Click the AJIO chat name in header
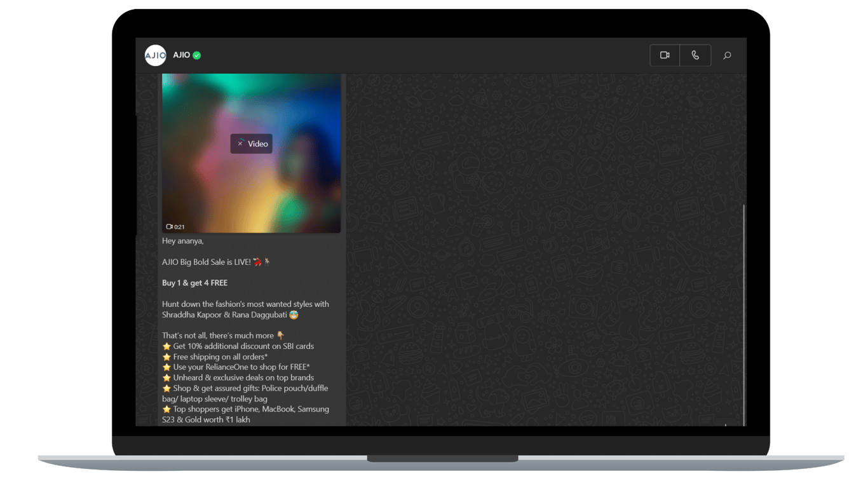Viewport: 868px width, 488px height. [181, 55]
